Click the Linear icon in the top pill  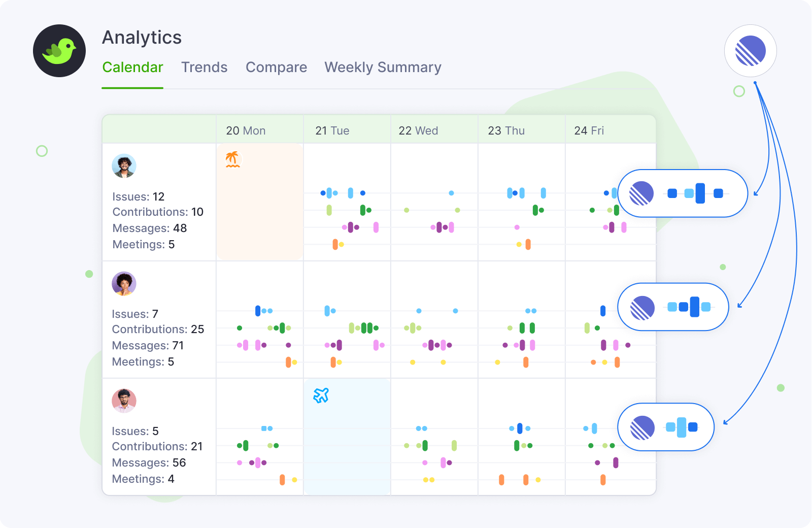click(x=641, y=193)
